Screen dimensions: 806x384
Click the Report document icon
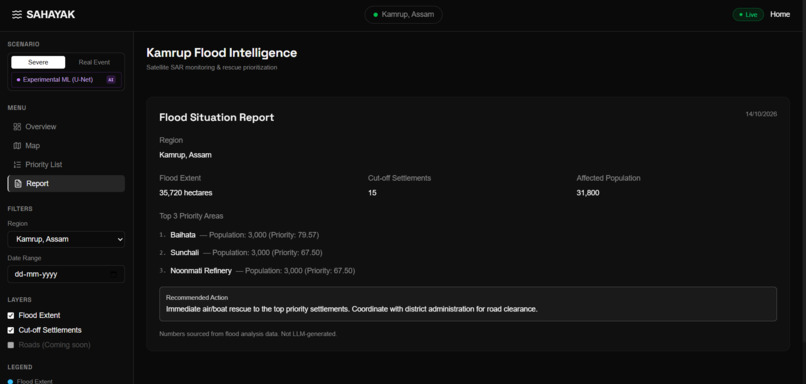coord(18,184)
